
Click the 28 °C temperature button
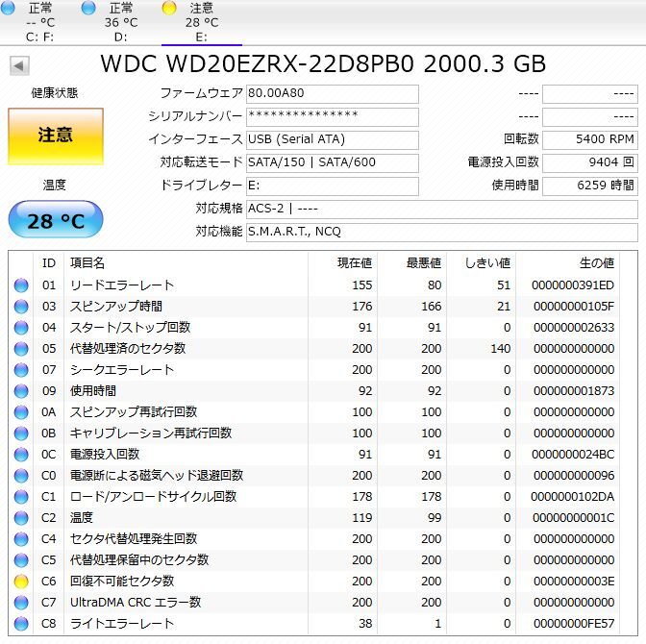[x=56, y=219]
